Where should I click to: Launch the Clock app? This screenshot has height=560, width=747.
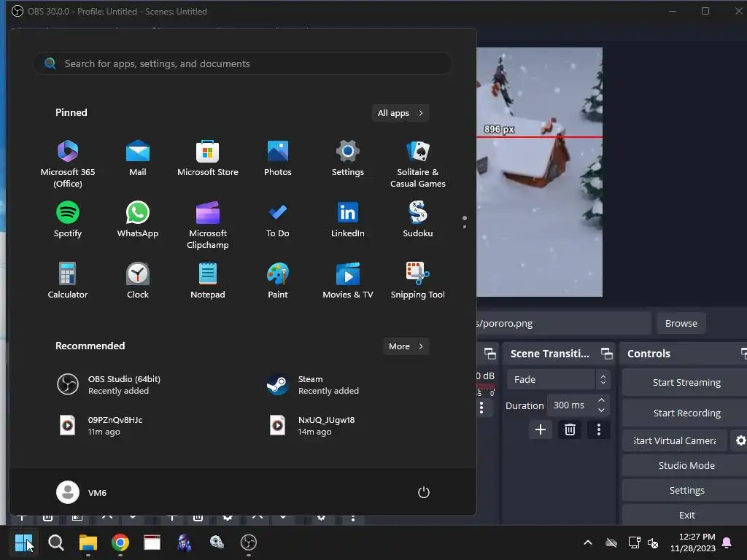138,281
